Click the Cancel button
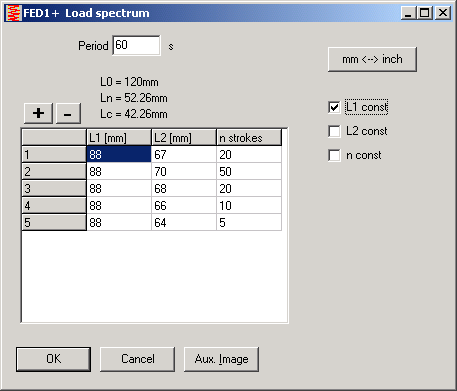This screenshot has height=391, width=457. [x=137, y=359]
